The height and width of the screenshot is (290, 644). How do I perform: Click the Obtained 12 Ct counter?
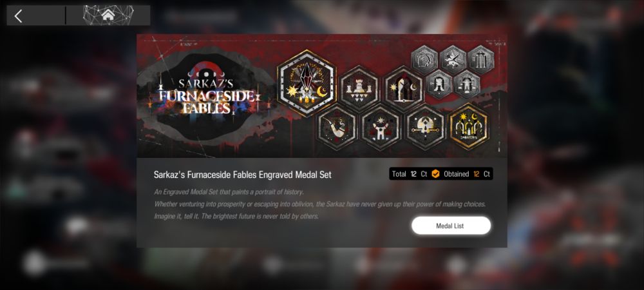coord(466,174)
